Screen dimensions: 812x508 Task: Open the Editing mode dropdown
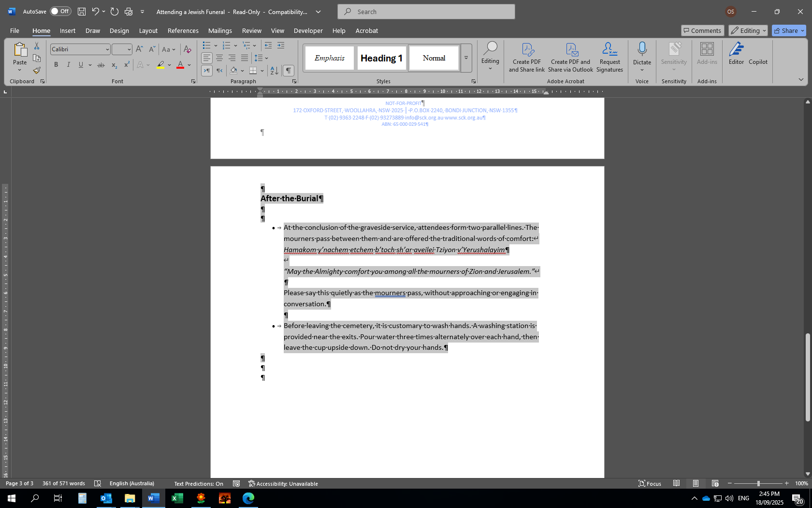(x=748, y=30)
